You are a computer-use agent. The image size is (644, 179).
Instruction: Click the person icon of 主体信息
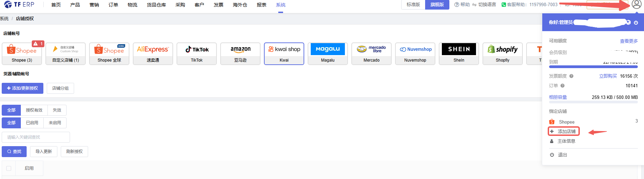(552, 141)
